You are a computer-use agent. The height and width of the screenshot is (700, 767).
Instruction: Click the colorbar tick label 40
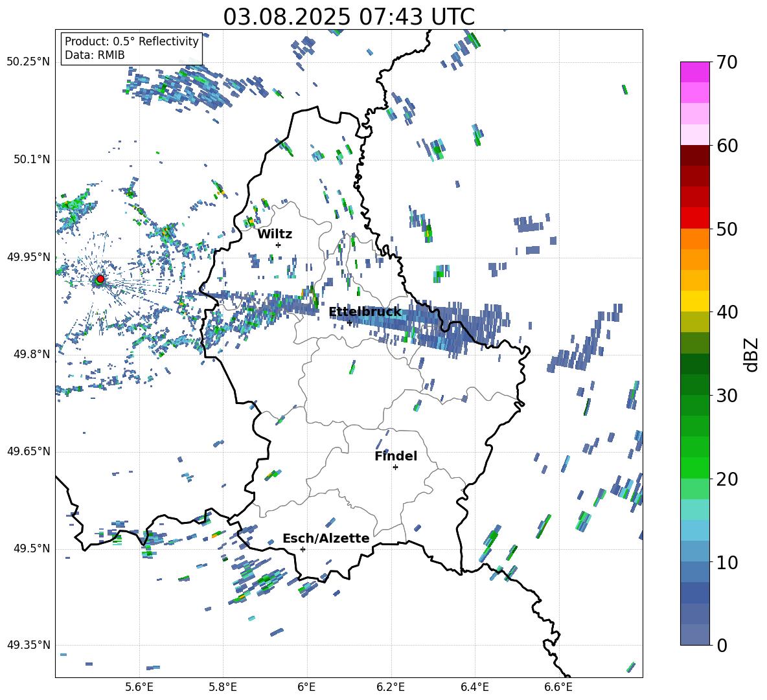727,312
